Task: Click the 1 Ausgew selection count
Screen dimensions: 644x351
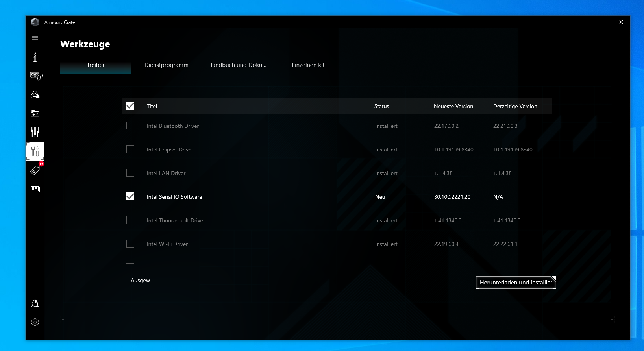Action: (138, 280)
